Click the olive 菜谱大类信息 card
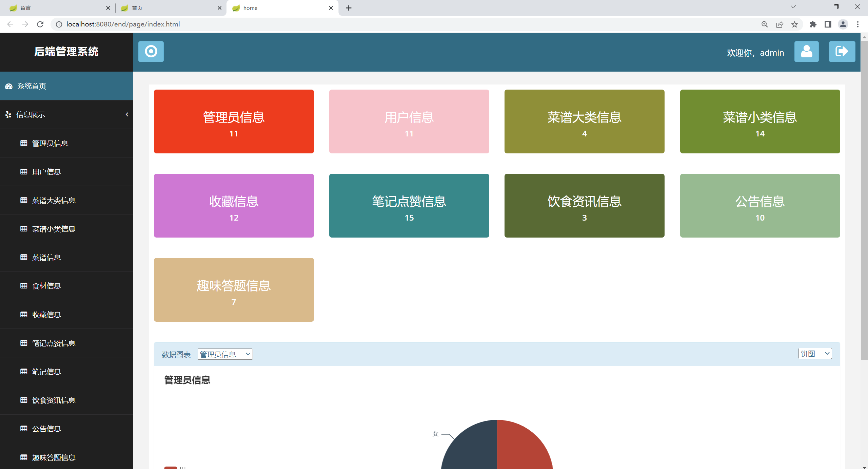The height and width of the screenshot is (469, 868). pos(585,121)
